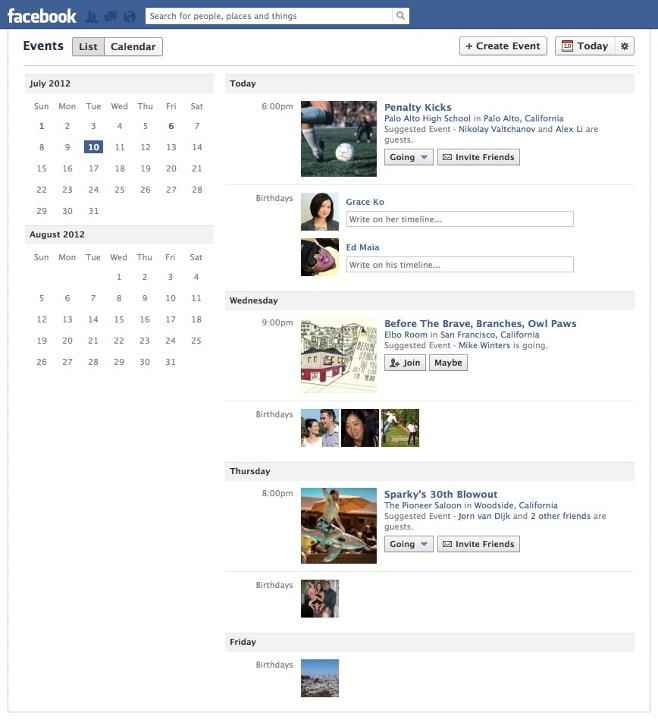This screenshot has width=658, height=720.
Task: Open the notifications globe icon
Action: (130, 17)
